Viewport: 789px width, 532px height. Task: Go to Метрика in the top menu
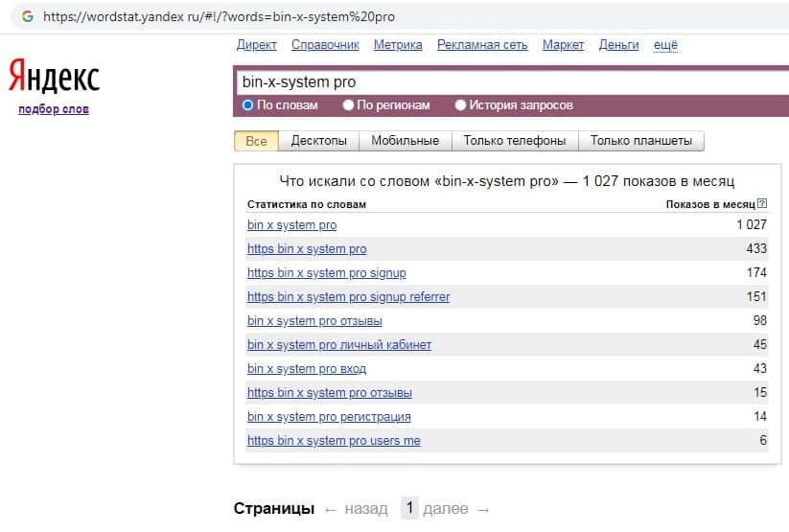pyautogui.click(x=398, y=45)
